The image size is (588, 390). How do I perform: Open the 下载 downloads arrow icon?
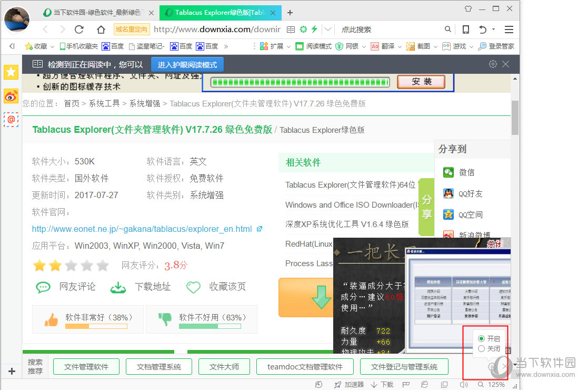coord(374,385)
